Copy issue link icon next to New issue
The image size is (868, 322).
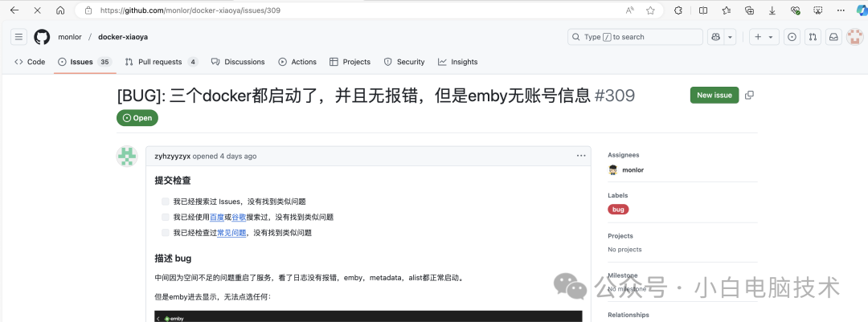(x=750, y=96)
